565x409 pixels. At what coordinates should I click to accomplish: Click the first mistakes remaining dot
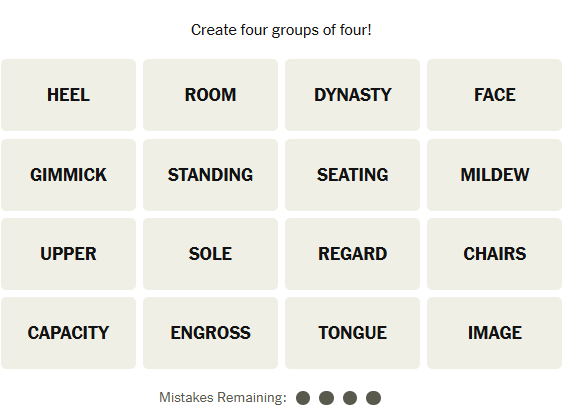303,398
